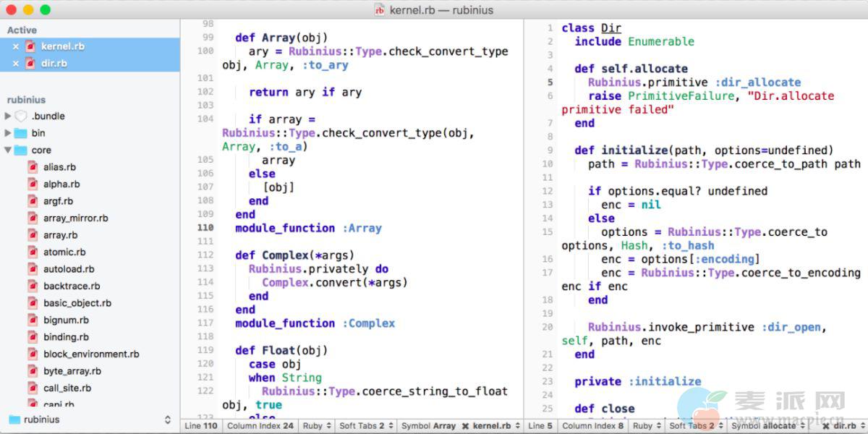Expand the .bundle folder
Viewport: 868px width, 434px height.
[8, 116]
